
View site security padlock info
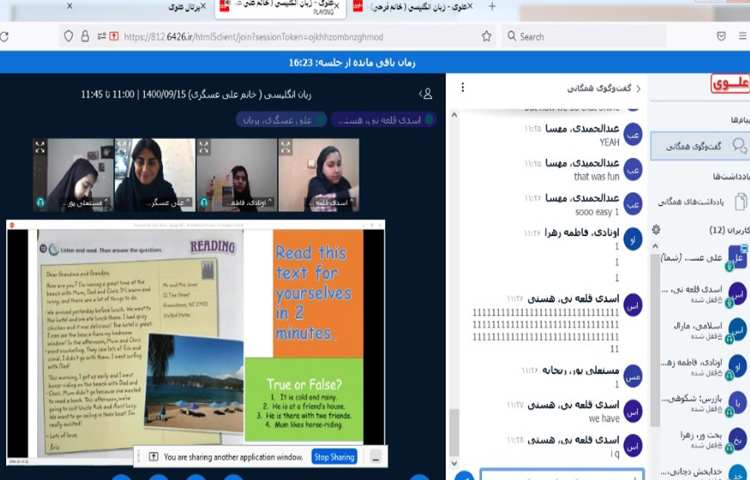pyautogui.click(x=85, y=36)
